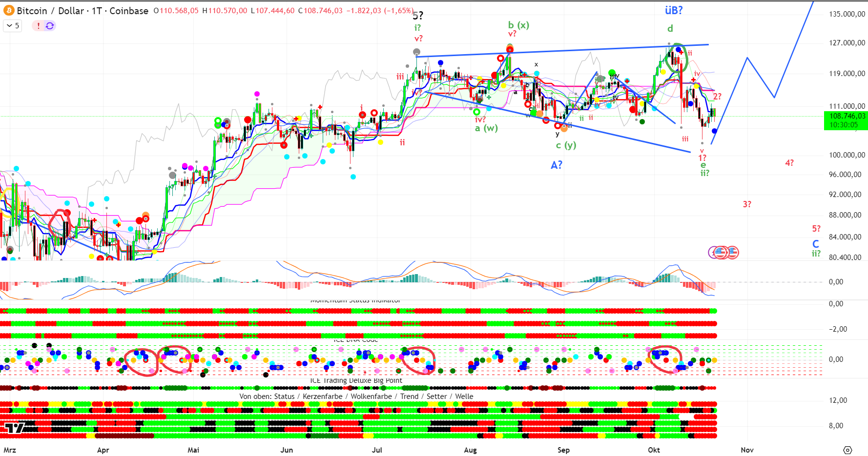Click the purple refresh arrows icon

(x=50, y=26)
